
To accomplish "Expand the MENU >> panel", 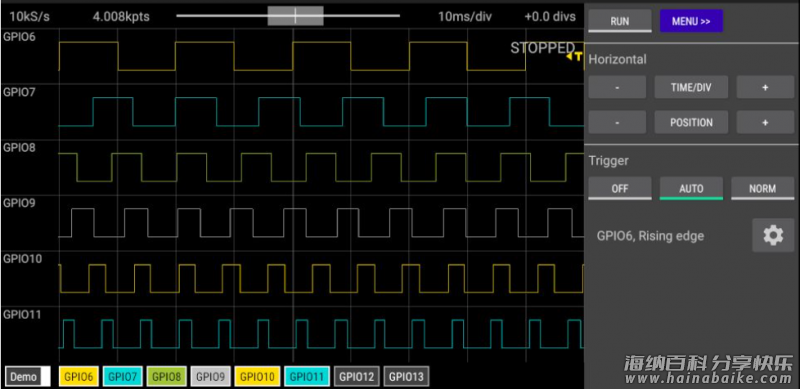I will pos(691,21).
